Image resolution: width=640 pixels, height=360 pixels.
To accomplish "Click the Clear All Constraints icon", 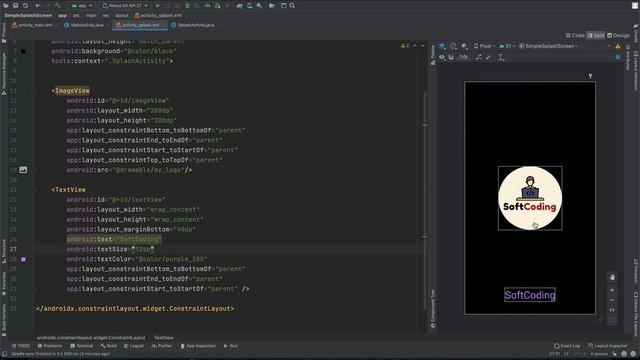I will click(479, 58).
